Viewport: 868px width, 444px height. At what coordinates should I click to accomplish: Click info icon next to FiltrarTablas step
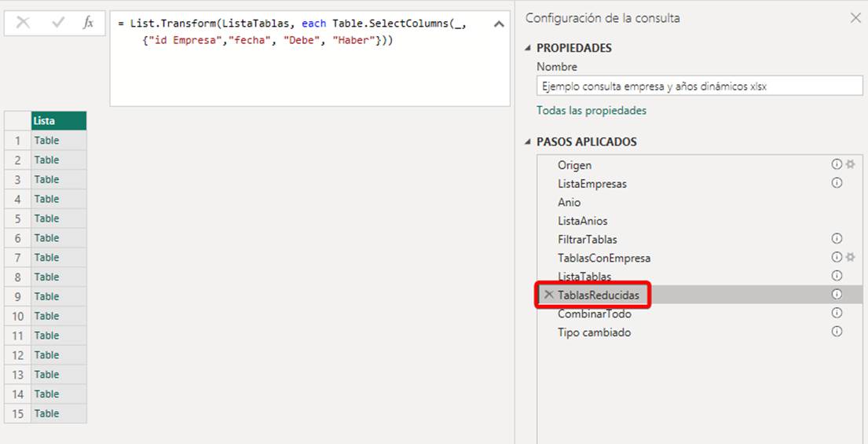[x=837, y=238]
